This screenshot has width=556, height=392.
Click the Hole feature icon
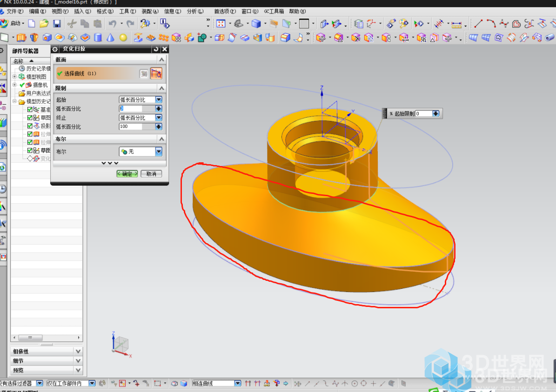[x=47, y=37]
